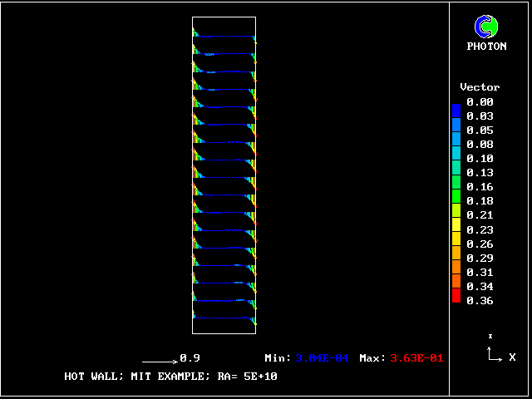The height and width of the screenshot is (399, 532).
Task: Click the 0.13 legend value label
Action: coord(480,172)
